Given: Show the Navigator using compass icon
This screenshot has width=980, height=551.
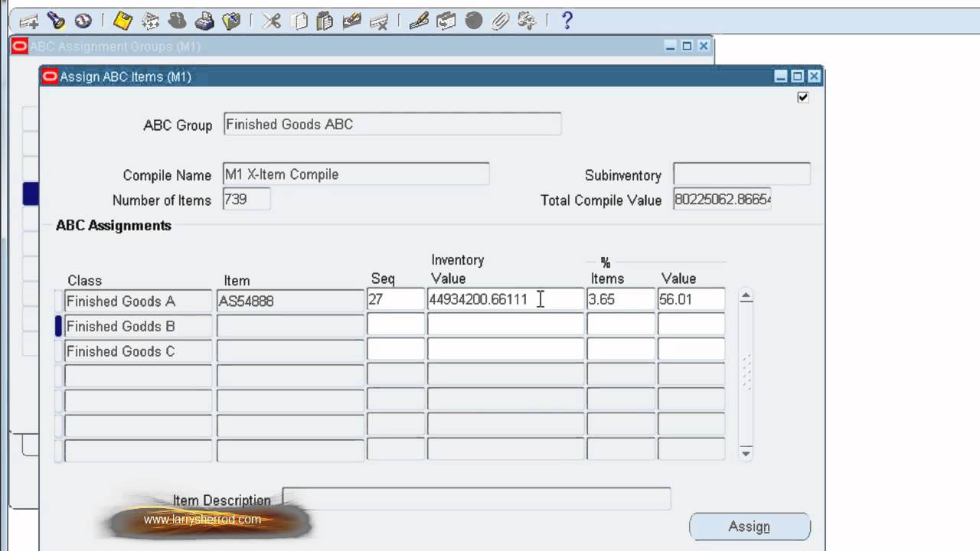Looking at the screenshot, I should [83, 21].
